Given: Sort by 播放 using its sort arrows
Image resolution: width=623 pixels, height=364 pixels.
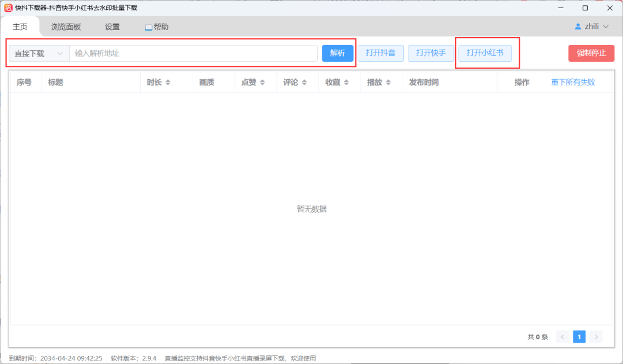Looking at the screenshot, I should pos(388,82).
